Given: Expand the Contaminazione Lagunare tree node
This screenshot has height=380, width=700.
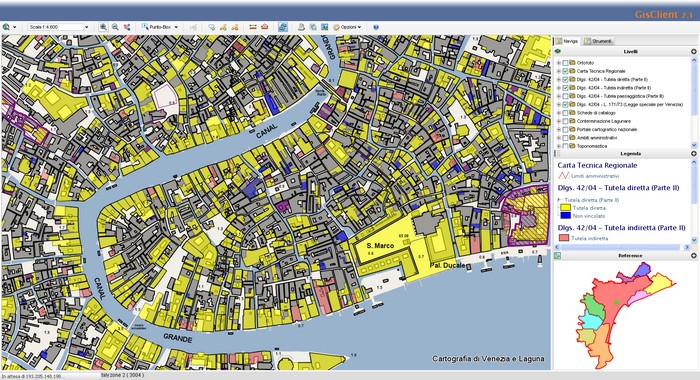Looking at the screenshot, I should (558, 121).
